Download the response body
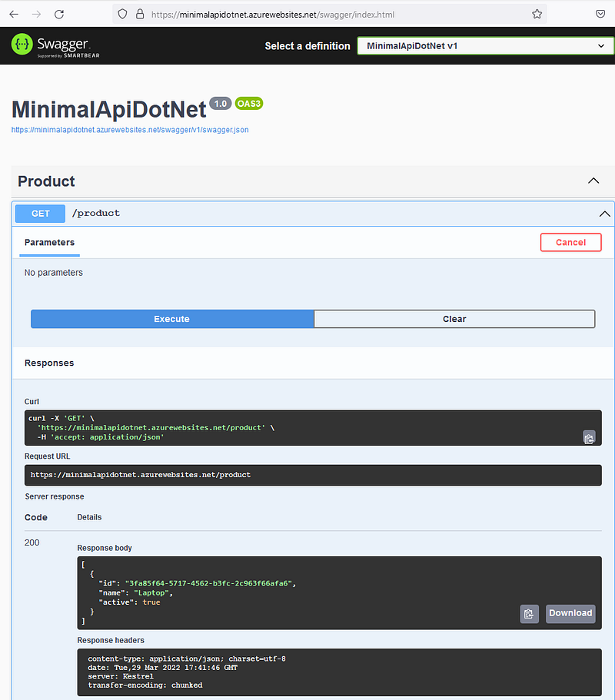The width and height of the screenshot is (615, 700). [x=570, y=613]
